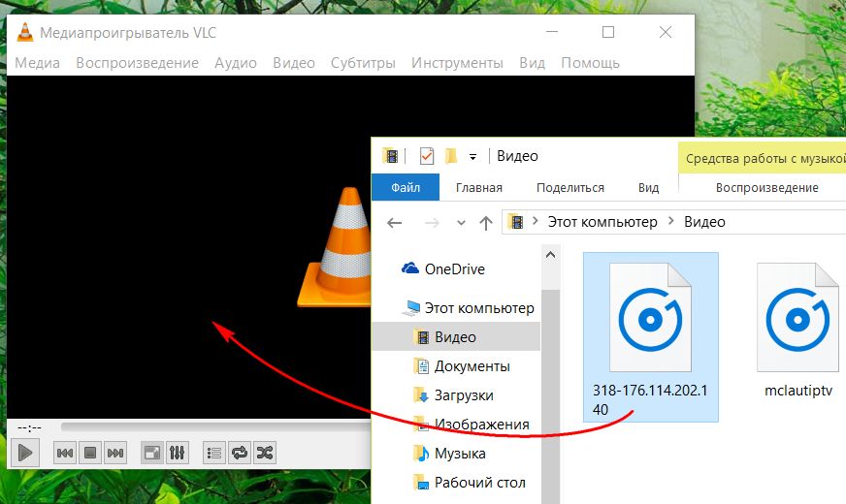846x504 pixels.
Task: Open VLC Видео menu
Action: 294,63
